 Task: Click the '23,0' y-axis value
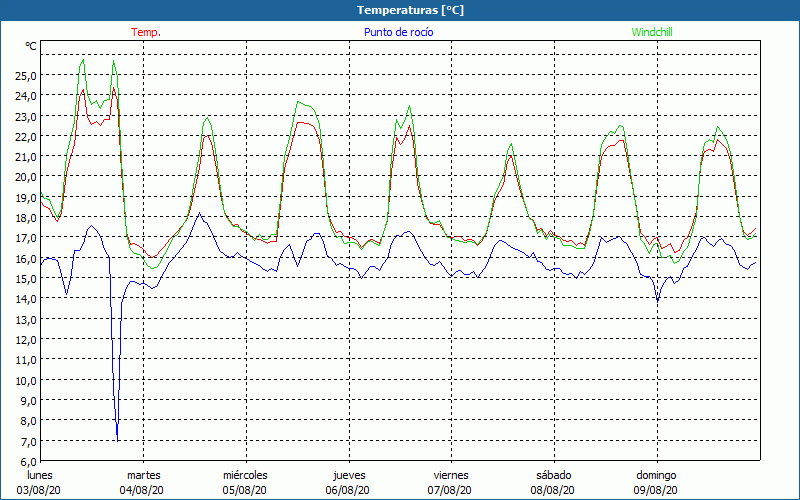pos(26,116)
